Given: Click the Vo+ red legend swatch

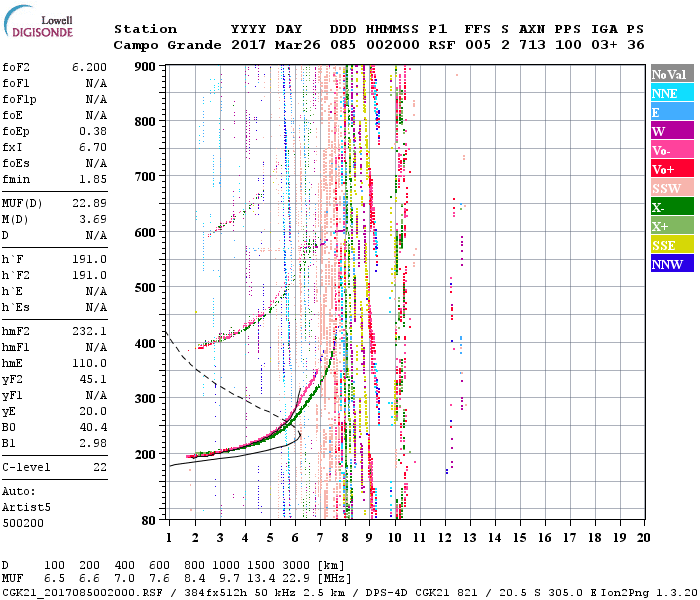Looking at the screenshot, I should (672, 169).
